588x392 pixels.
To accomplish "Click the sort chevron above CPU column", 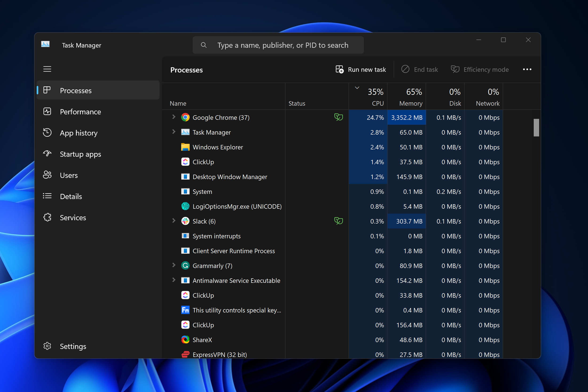I will pos(357,88).
